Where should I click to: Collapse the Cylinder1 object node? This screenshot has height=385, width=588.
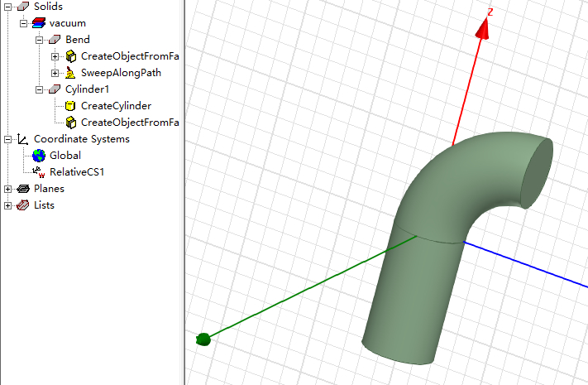point(39,89)
